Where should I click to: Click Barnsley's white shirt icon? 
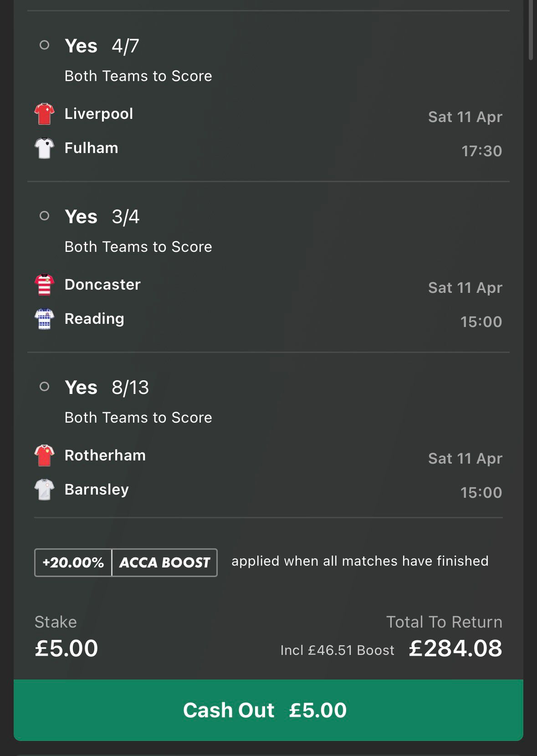click(x=44, y=490)
